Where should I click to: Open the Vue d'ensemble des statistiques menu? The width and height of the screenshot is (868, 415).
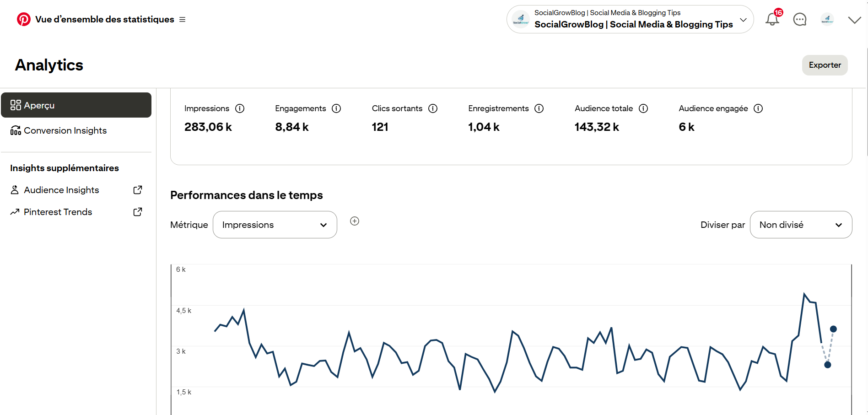tap(182, 20)
